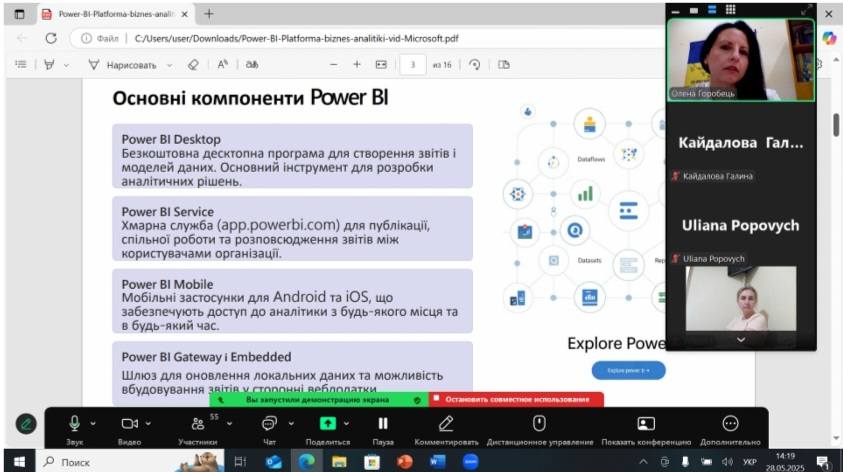Click the green Share screen button
Image resolution: width=843 pixels, height=472 pixels.
coord(327,423)
